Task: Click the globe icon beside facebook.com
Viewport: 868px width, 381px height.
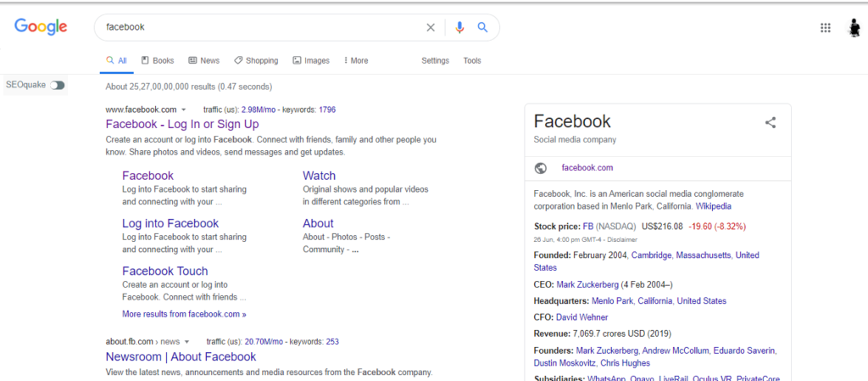Action: pyautogui.click(x=541, y=168)
